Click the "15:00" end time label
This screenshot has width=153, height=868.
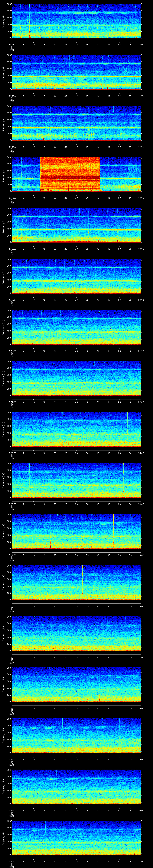(141, 44)
